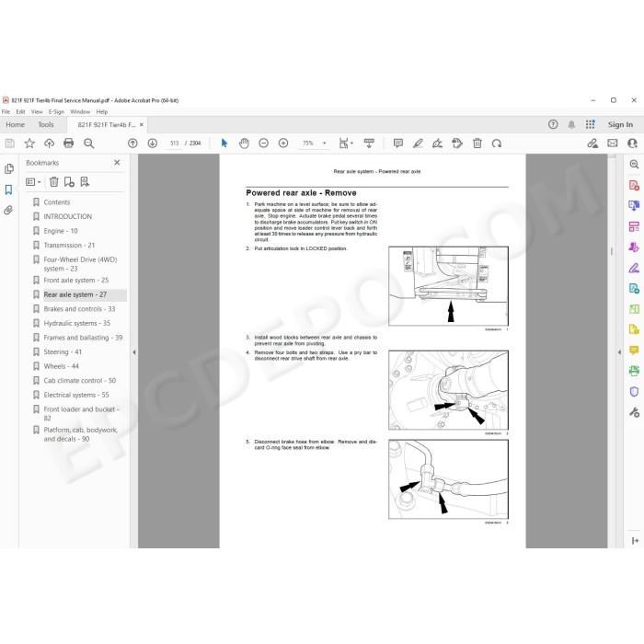Open the Protect shield tool
Viewport: 644px width, 644px height.
[634, 391]
